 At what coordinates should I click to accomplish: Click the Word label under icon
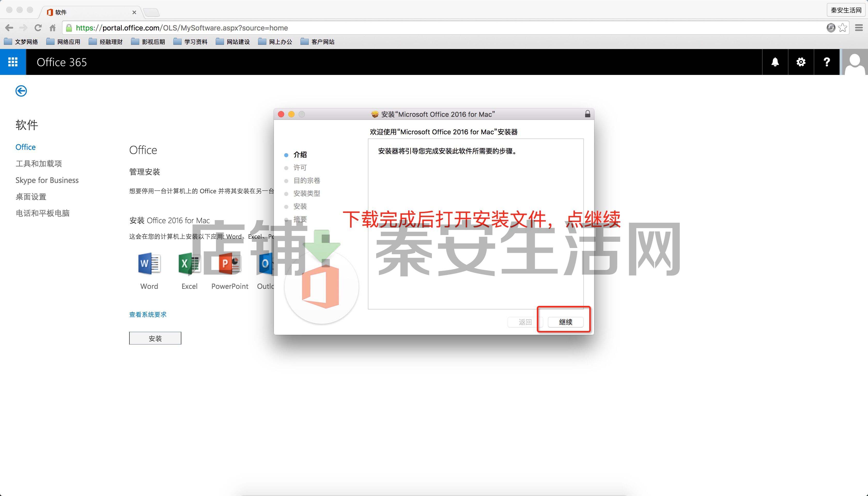[149, 286]
